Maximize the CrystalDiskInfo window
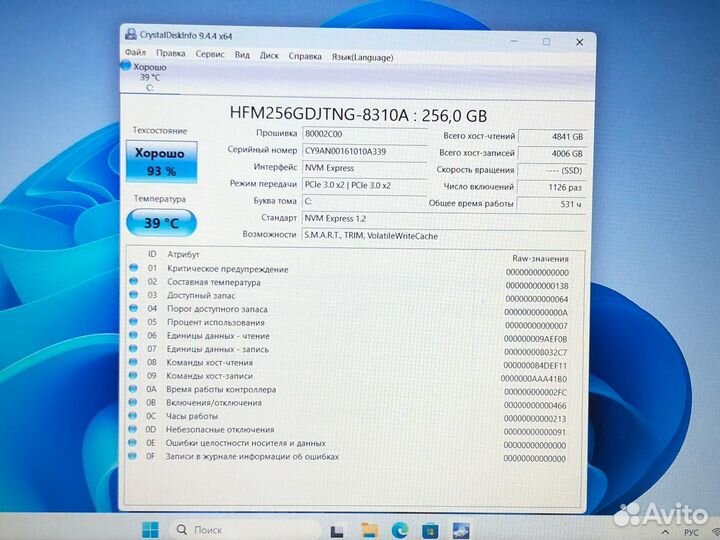The image size is (720, 540). pos(546,41)
